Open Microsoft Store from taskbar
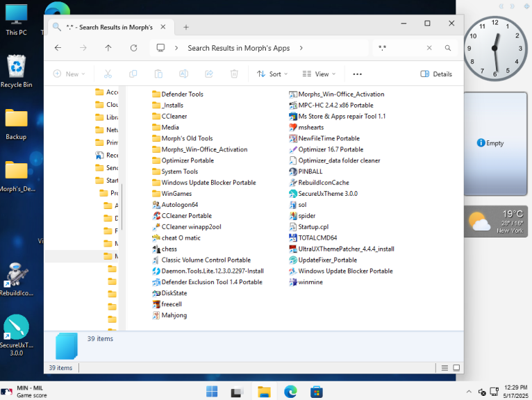The height and width of the screenshot is (400, 532). 317,392
